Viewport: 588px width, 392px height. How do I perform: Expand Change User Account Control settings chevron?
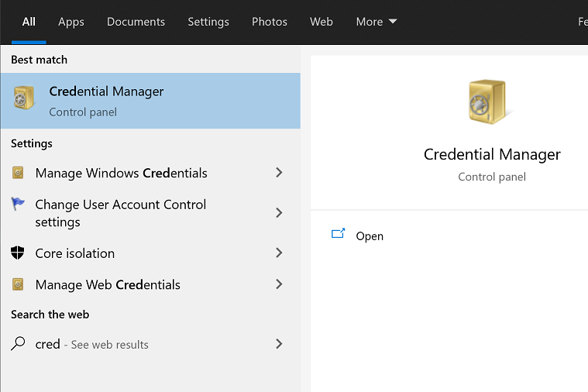[x=279, y=213]
